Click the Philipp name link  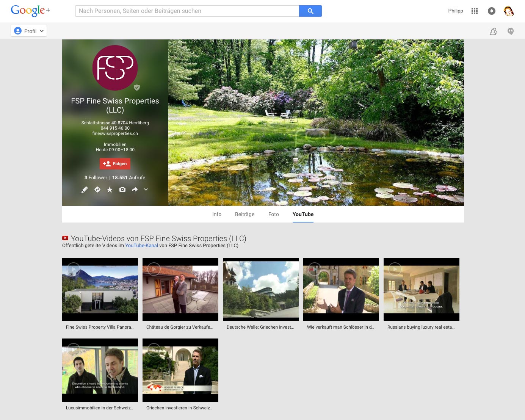[456, 11]
